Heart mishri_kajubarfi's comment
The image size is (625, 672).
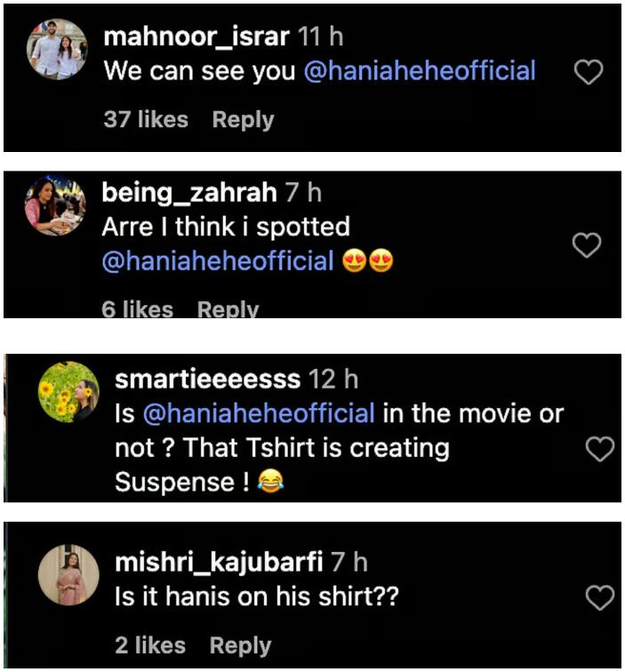pos(600,598)
